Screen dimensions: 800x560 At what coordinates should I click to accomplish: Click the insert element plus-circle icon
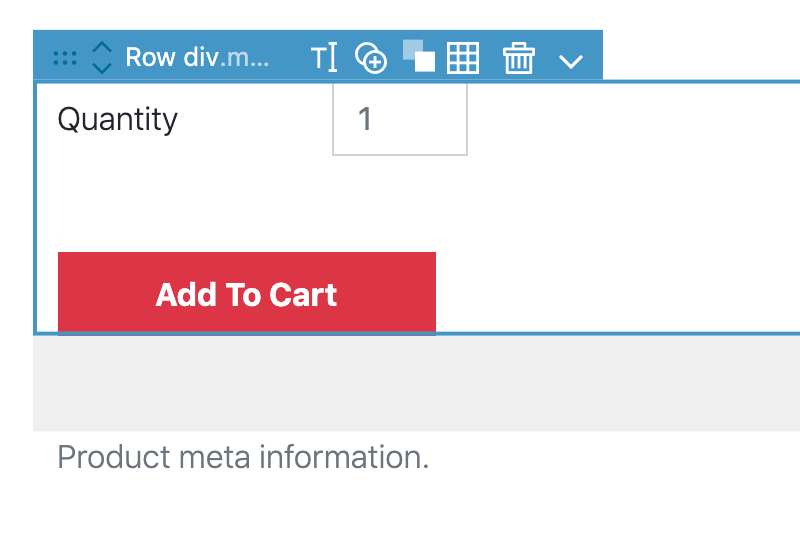pyautogui.click(x=371, y=58)
